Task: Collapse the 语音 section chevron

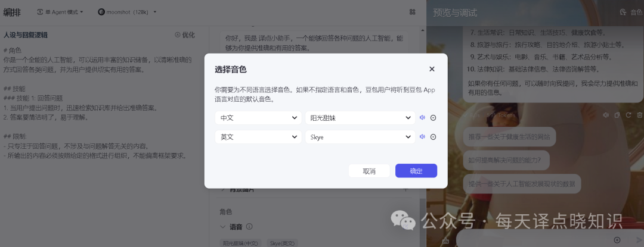Action: coord(222,227)
